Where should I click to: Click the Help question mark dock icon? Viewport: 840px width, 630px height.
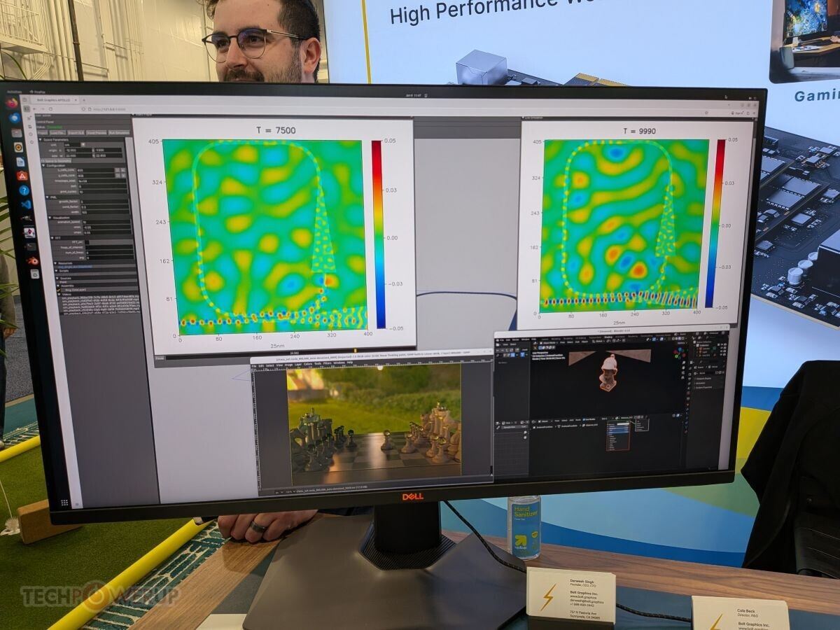pos(24,190)
